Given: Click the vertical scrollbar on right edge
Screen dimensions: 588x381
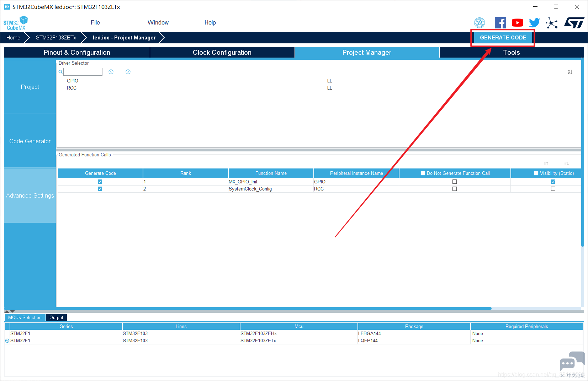Looking at the screenshot, I should pyautogui.click(x=583, y=152).
